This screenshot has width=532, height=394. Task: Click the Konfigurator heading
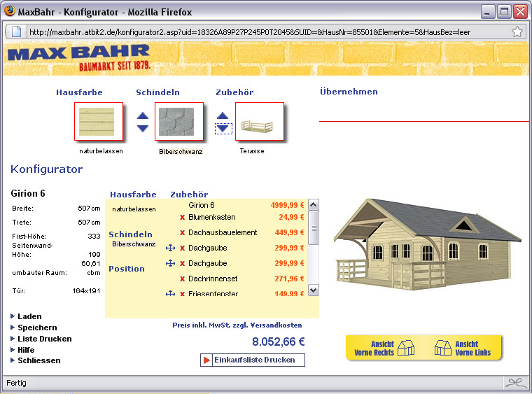(46, 169)
